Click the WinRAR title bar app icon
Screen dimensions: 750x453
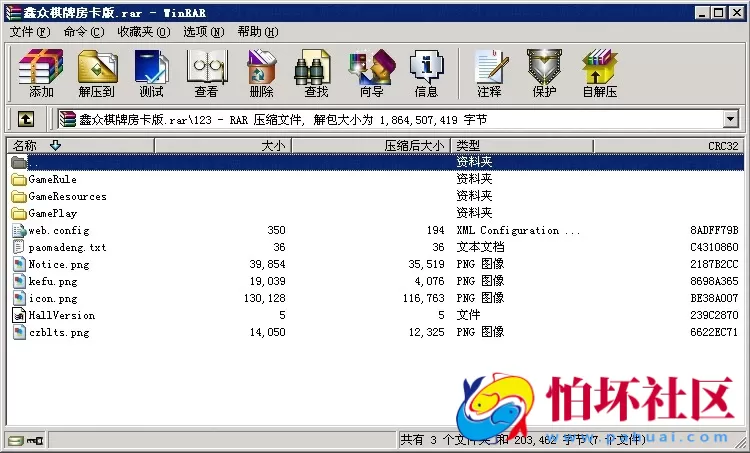coord(13,12)
